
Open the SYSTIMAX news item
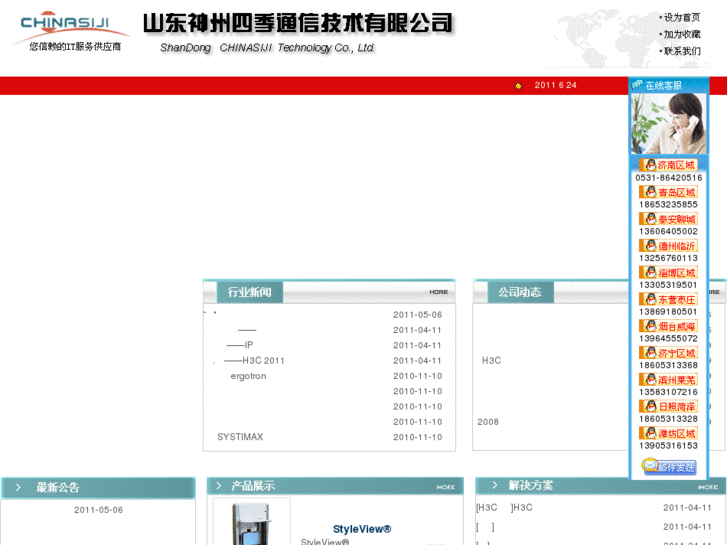(x=240, y=437)
